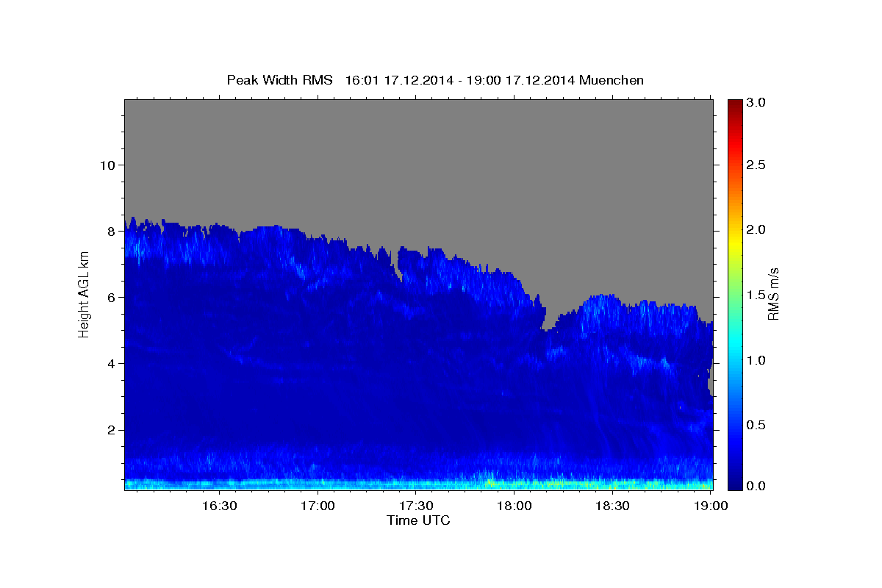Click the plot title 'Peak Width RMS'
The image size is (882, 588).
pos(280,80)
